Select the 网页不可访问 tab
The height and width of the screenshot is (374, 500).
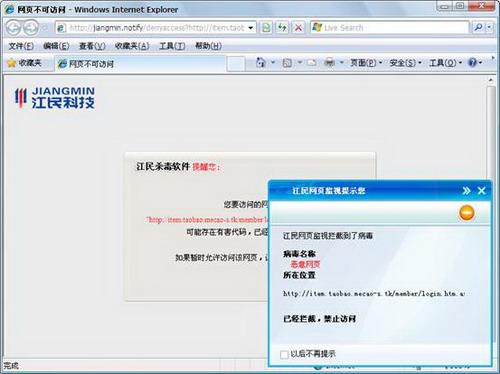tap(140, 63)
